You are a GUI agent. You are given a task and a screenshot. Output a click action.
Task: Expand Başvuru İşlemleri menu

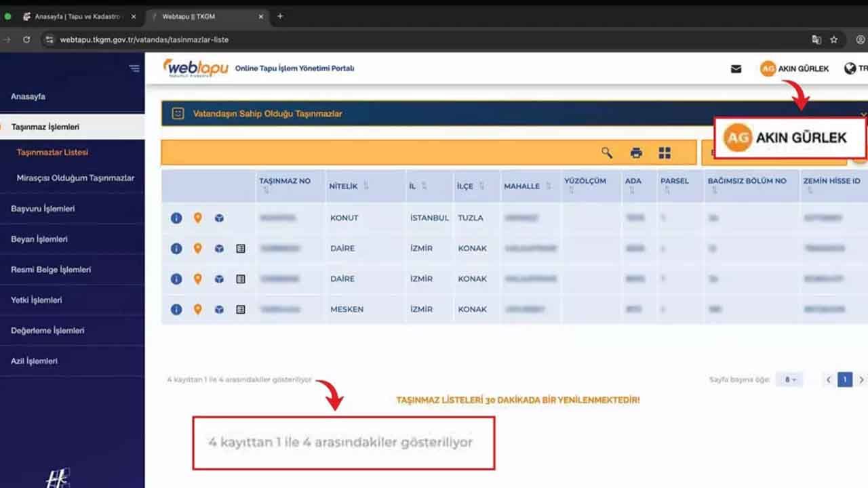pyautogui.click(x=43, y=209)
